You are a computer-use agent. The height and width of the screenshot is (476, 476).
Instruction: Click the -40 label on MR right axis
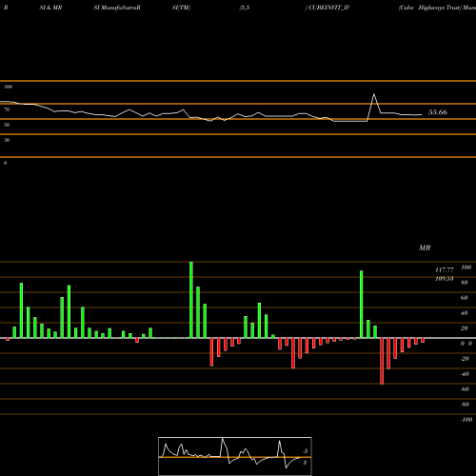465,374
